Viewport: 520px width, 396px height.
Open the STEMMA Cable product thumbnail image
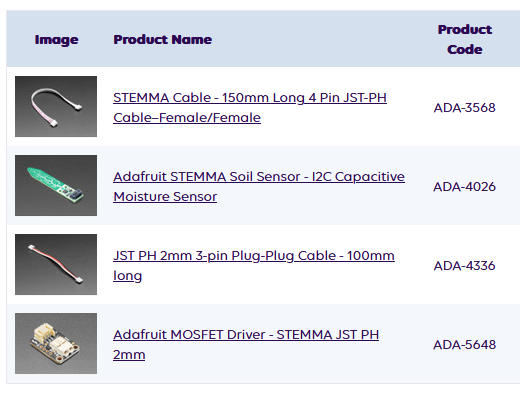(56, 106)
